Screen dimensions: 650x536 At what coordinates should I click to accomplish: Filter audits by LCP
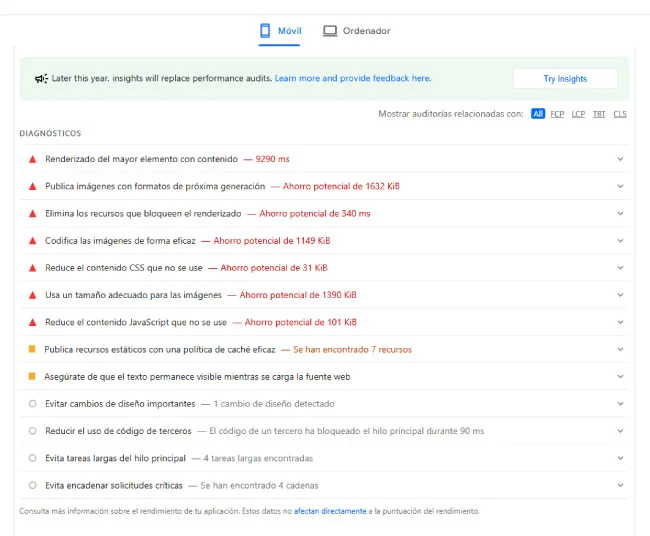coord(578,114)
